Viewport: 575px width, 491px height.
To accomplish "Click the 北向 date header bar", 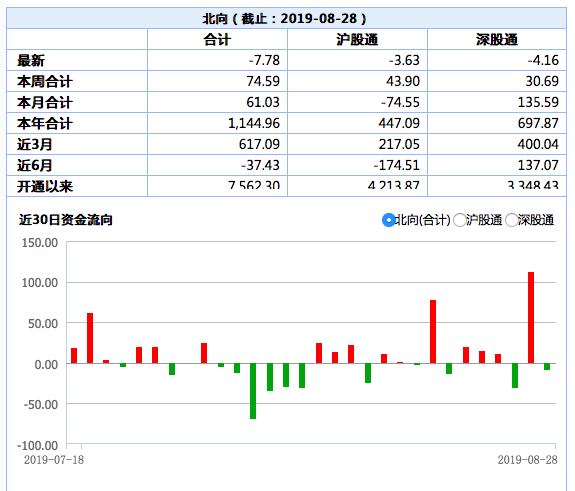I will [x=286, y=18].
